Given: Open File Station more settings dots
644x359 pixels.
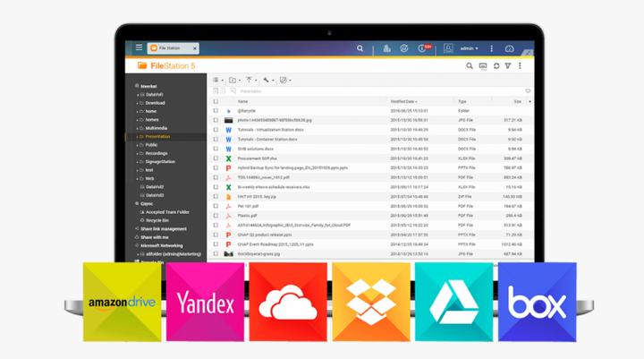Looking at the screenshot, I should pos(520,65).
